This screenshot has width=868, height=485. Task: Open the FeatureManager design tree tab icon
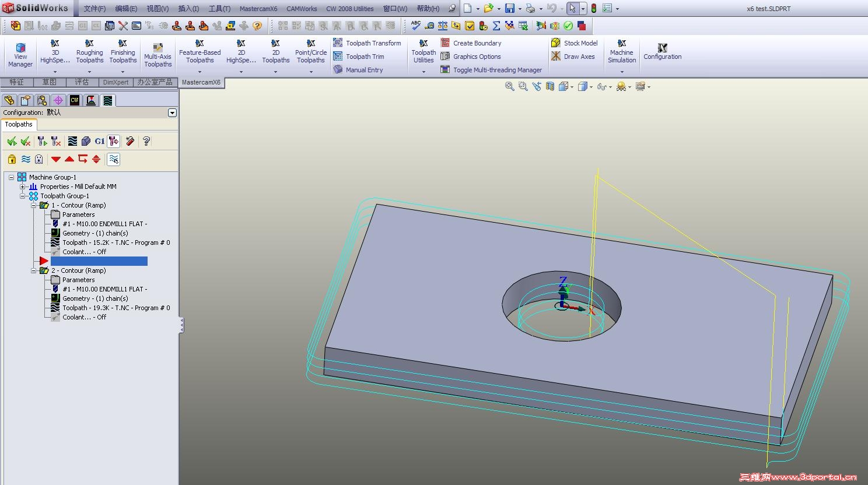coord(9,100)
